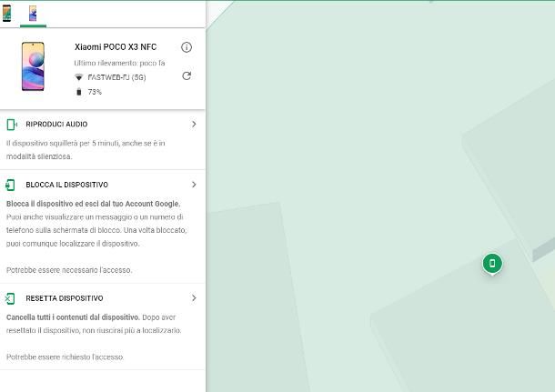The height and width of the screenshot is (392, 555).
Task: Click the Xiaomi POCO X3 phone image
Action: [x=33, y=66]
